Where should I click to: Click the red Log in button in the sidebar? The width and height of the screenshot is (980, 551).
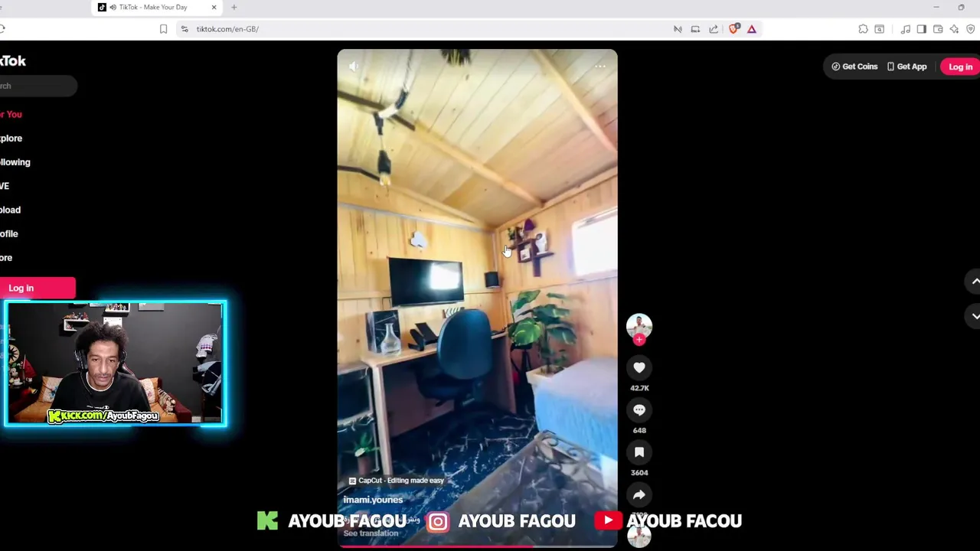point(38,288)
